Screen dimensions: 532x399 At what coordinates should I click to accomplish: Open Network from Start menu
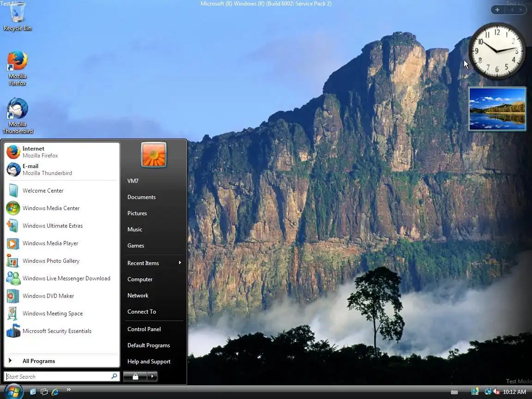[154, 296]
